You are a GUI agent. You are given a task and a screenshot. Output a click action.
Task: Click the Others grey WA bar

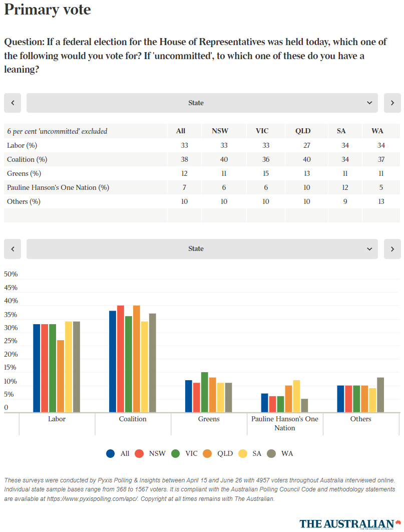click(x=380, y=394)
